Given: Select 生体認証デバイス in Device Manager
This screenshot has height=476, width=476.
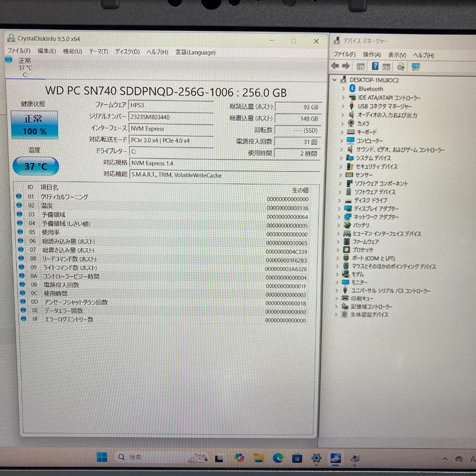Looking at the screenshot, I should click(369, 315).
